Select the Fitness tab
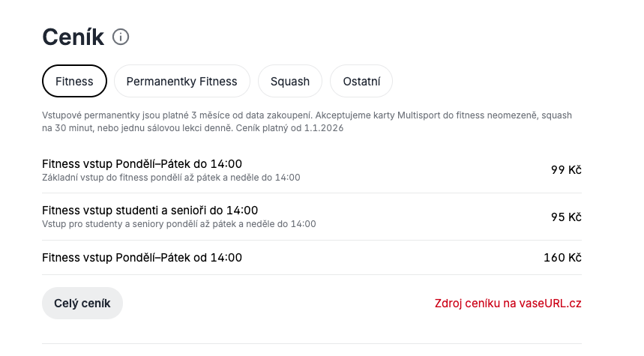The image size is (644, 356). (x=74, y=82)
